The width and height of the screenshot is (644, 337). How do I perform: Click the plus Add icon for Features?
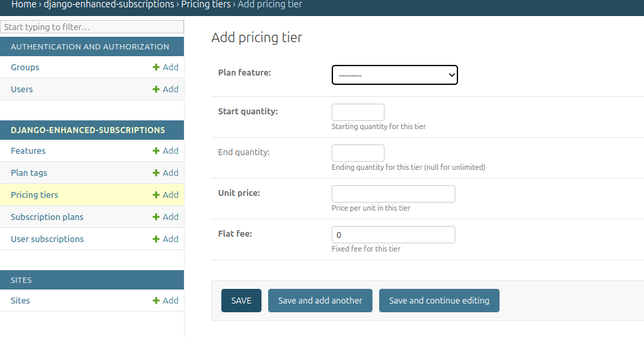[x=156, y=151]
